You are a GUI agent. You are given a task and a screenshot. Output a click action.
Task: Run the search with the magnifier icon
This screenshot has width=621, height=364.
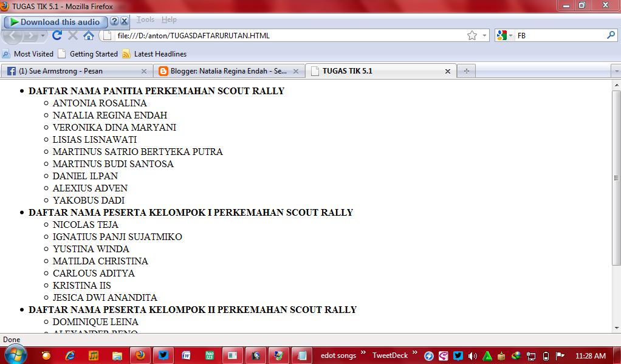tap(611, 36)
